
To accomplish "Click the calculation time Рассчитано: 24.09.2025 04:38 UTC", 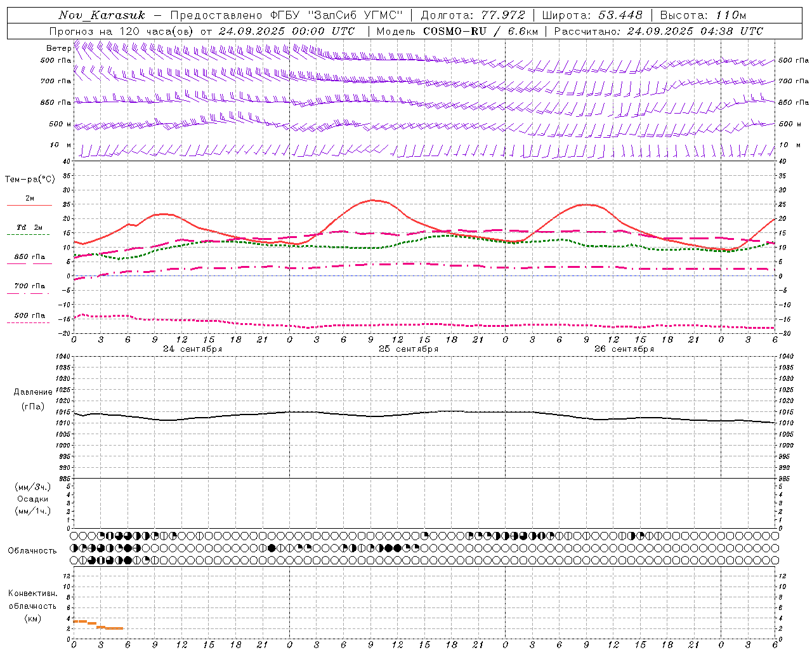I will (x=658, y=31).
